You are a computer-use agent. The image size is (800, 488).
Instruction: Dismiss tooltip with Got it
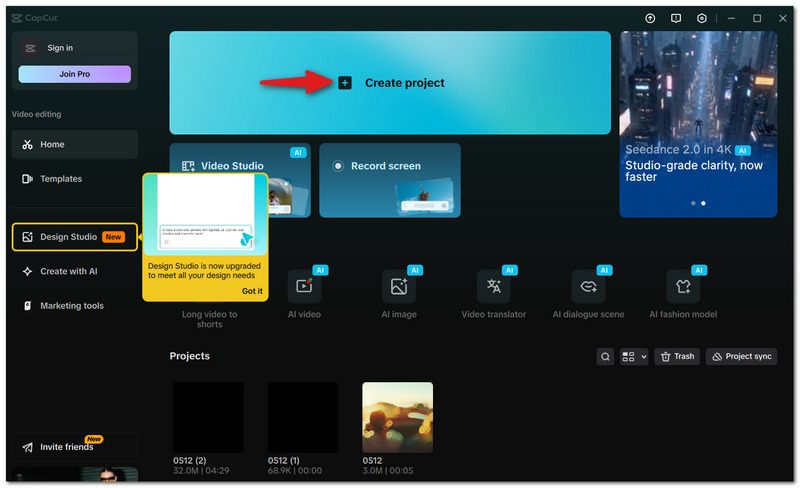click(x=252, y=291)
